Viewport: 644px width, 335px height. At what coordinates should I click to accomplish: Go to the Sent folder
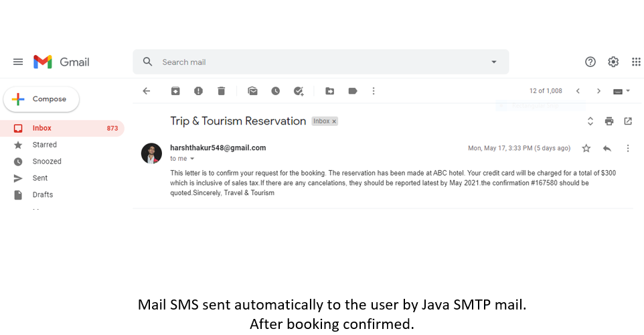click(40, 178)
